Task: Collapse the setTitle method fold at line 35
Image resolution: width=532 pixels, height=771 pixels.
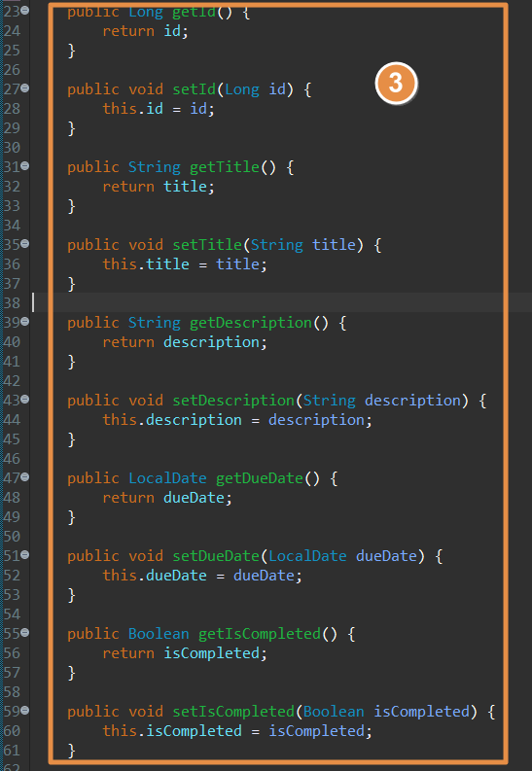Action: coord(24,244)
